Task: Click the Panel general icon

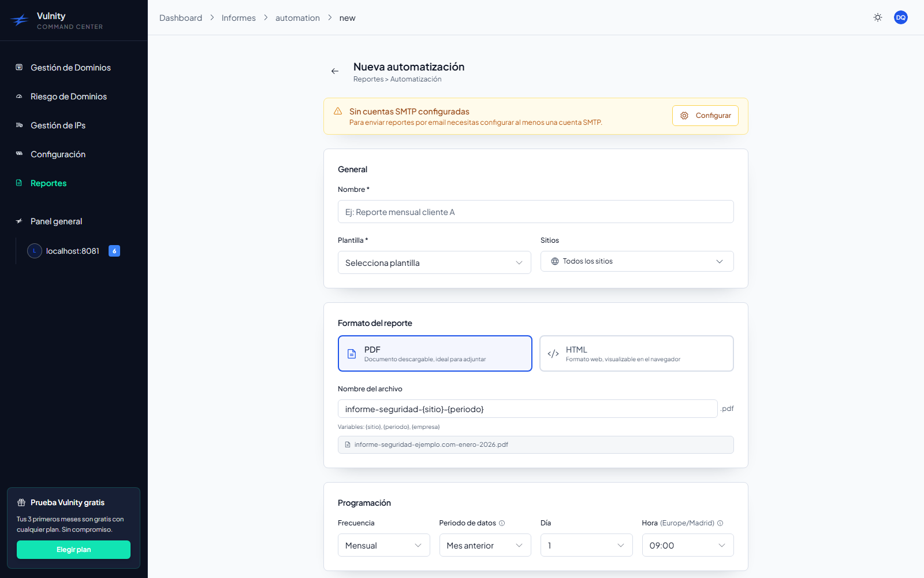Action: point(19,221)
